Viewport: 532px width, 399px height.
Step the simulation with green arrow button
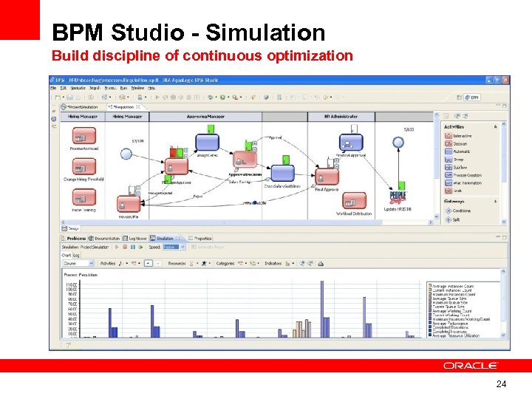pyautogui.click(x=141, y=247)
